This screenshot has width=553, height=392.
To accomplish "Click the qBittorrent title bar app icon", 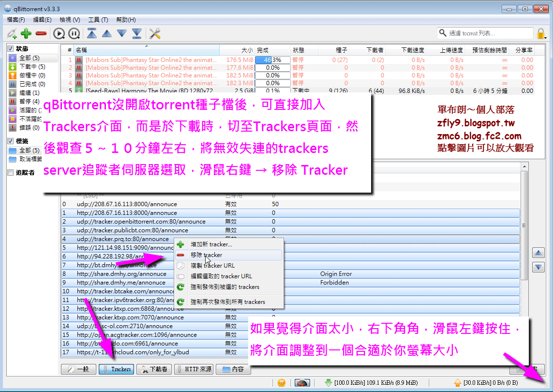I will click(x=7, y=9).
